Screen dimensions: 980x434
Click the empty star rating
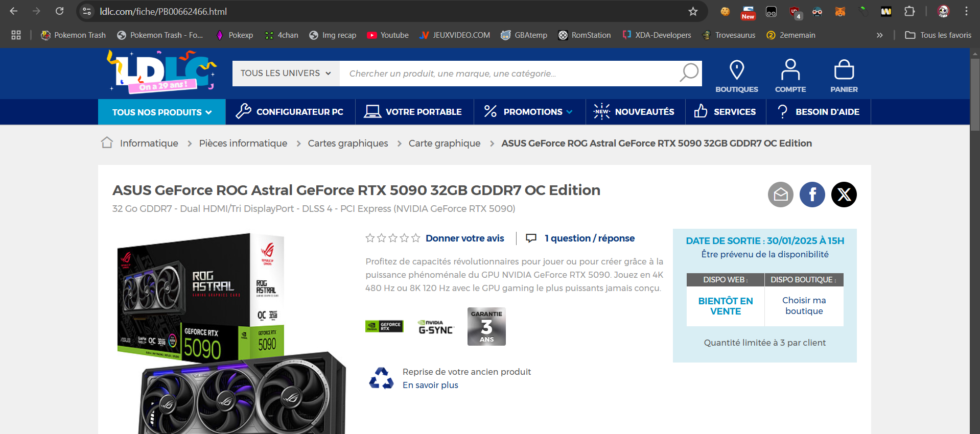(393, 238)
